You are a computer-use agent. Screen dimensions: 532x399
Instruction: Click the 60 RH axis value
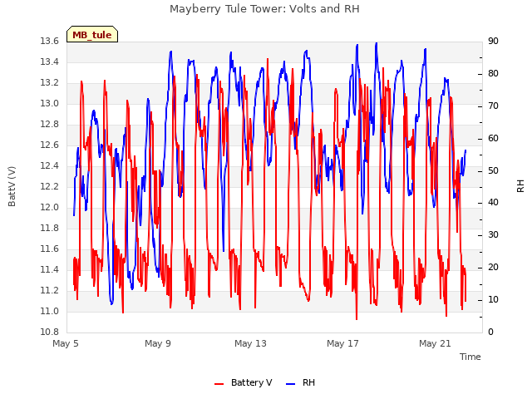click(493, 139)
